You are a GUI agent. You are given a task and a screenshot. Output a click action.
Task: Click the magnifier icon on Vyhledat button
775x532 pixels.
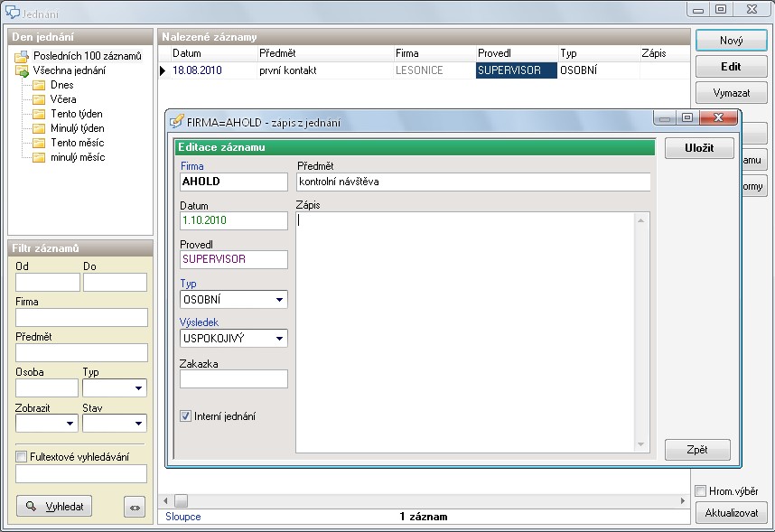point(31,507)
